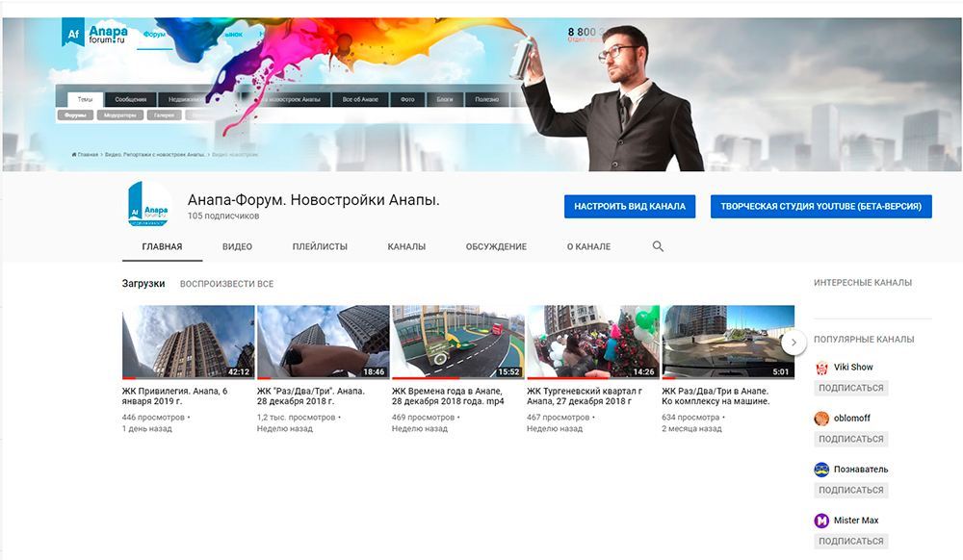This screenshot has height=560, width=963.
Task: Click title ЖК Привилегия. Анапа, 6 января
Action: tap(174, 396)
